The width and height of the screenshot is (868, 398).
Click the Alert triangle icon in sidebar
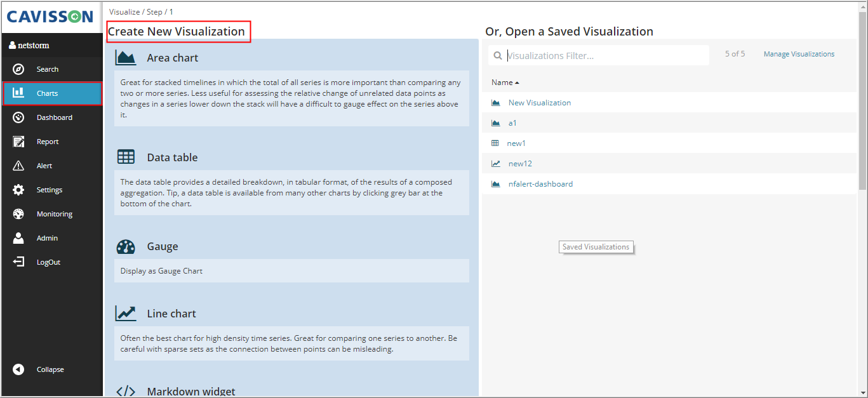pyautogui.click(x=18, y=166)
